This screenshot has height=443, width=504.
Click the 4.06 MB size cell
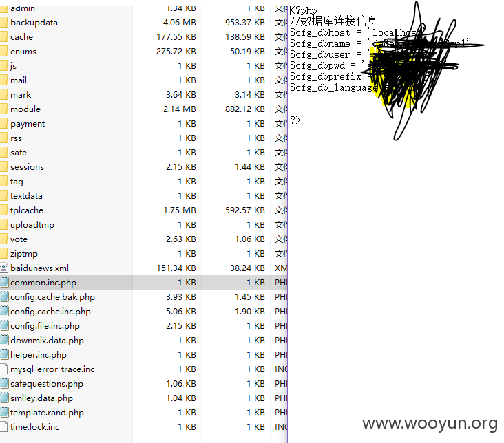(179, 23)
